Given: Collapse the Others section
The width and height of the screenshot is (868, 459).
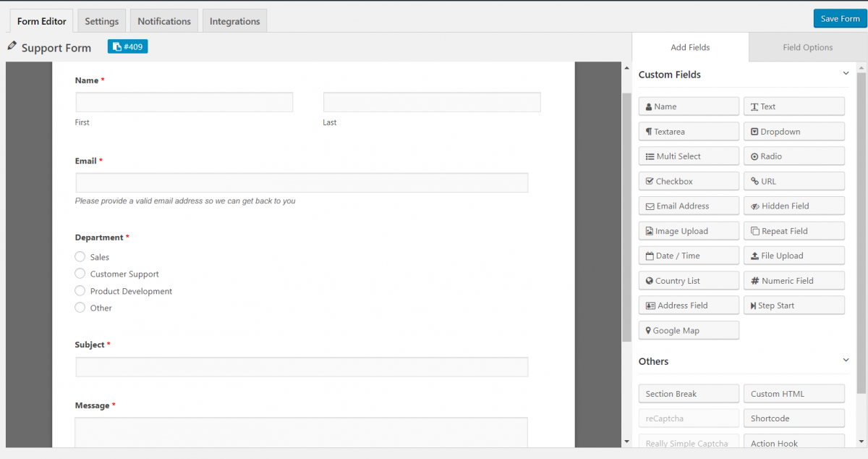Looking at the screenshot, I should pos(846,360).
